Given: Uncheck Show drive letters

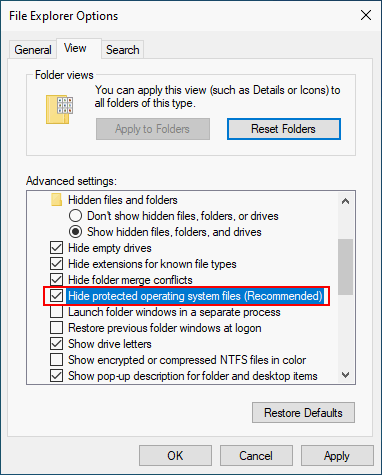Looking at the screenshot, I should pyautogui.click(x=56, y=344).
